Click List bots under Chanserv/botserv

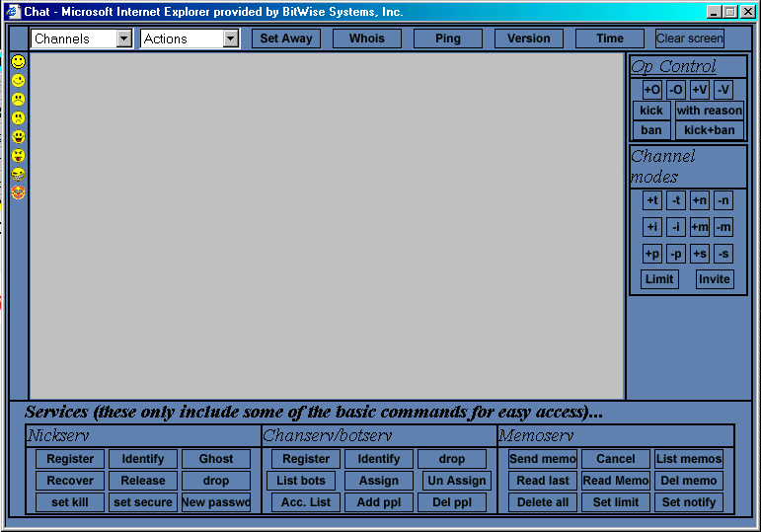coord(301,481)
